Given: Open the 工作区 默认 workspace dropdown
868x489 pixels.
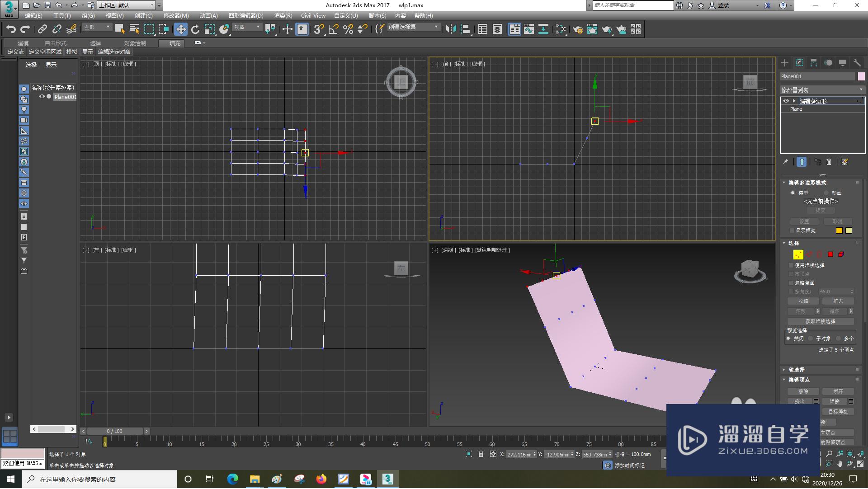Looking at the screenshot, I should (x=126, y=5).
